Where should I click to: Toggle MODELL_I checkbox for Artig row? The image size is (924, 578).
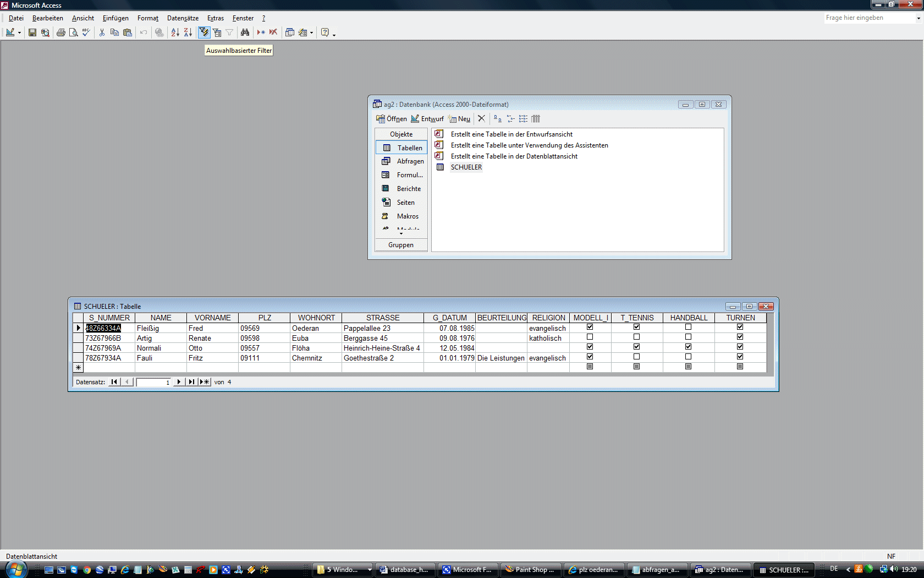(x=590, y=337)
